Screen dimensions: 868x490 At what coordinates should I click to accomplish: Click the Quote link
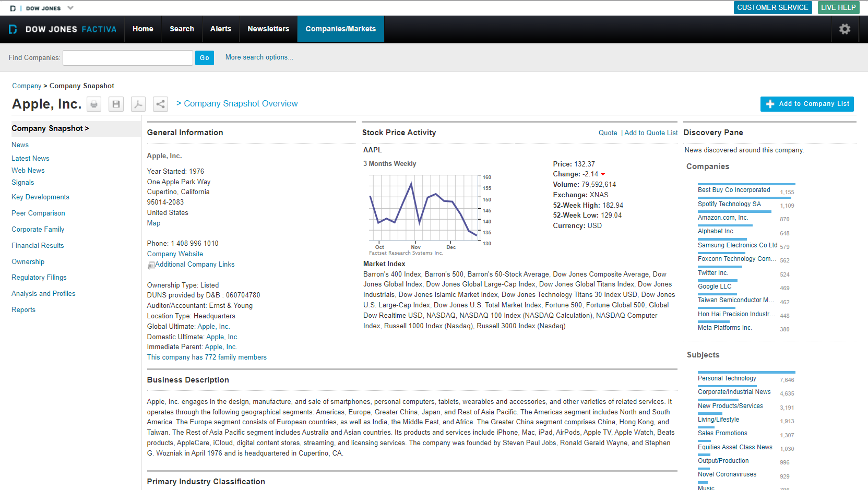pyautogui.click(x=608, y=133)
